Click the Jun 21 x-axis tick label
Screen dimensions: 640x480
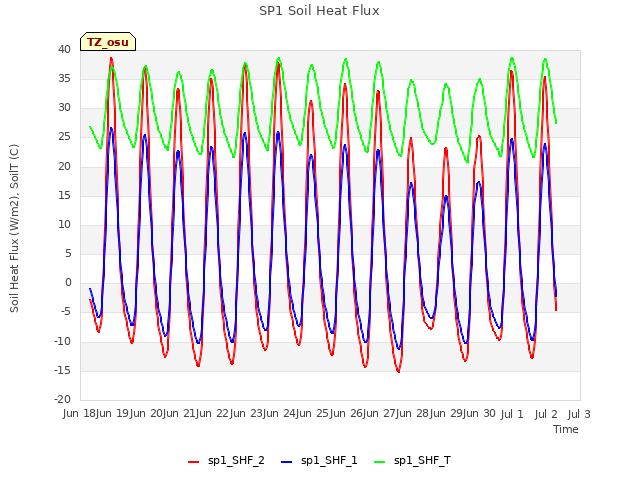coord(181,414)
